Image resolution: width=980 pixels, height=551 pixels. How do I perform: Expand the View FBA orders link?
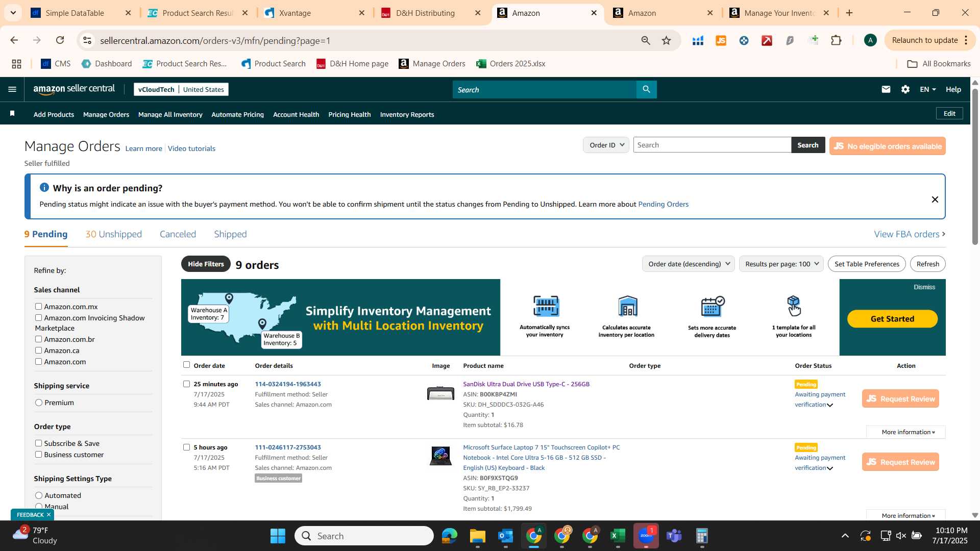pos(910,234)
